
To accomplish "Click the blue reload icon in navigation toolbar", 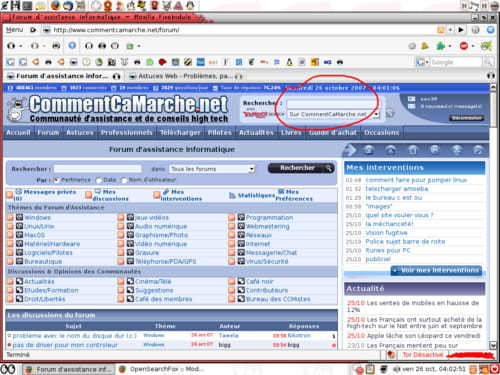I will tap(72, 45).
